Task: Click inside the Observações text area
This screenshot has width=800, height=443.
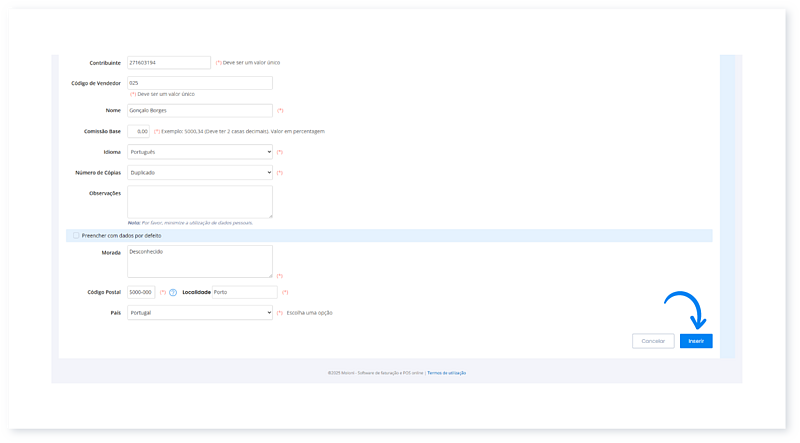Action: (200, 201)
